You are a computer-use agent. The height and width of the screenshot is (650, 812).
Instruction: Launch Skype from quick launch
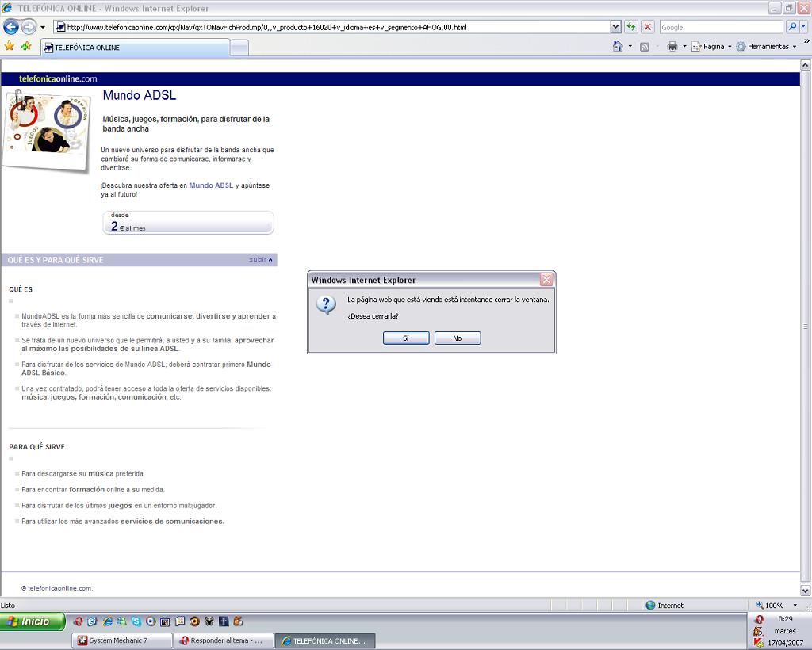pyautogui.click(x=136, y=621)
